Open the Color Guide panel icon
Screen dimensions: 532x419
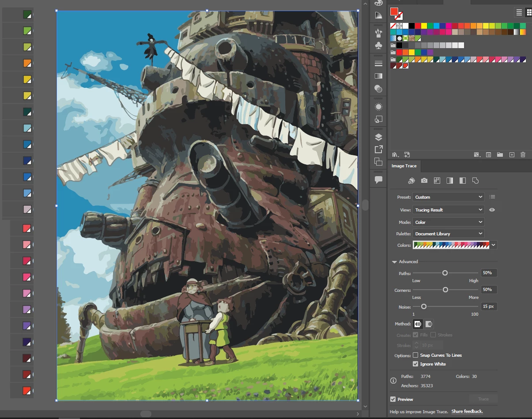pos(378,15)
